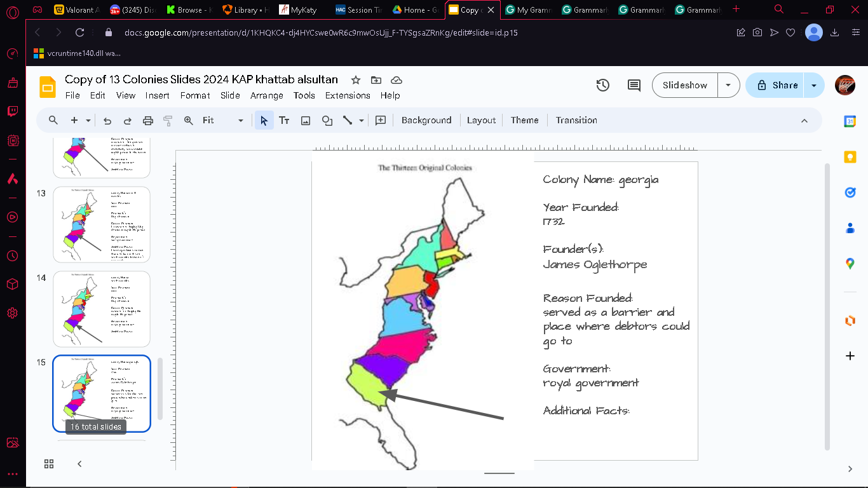This screenshot has height=488, width=868.
Task: Add a comment with toolbar icon
Action: [381, 120]
